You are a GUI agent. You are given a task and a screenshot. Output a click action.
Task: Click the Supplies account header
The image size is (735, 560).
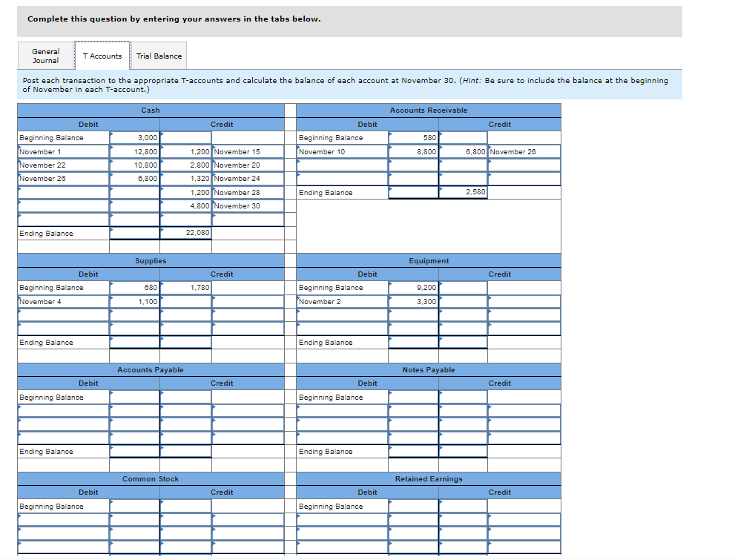click(151, 261)
